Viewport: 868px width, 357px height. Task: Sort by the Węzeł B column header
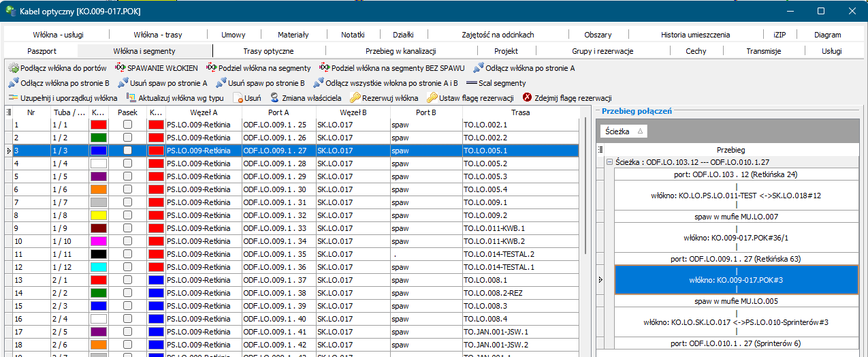click(353, 112)
